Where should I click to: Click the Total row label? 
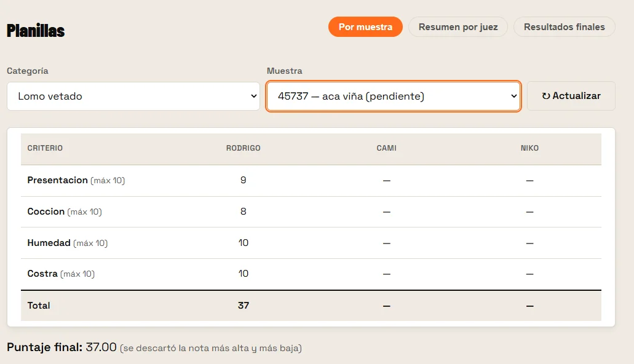click(x=39, y=306)
